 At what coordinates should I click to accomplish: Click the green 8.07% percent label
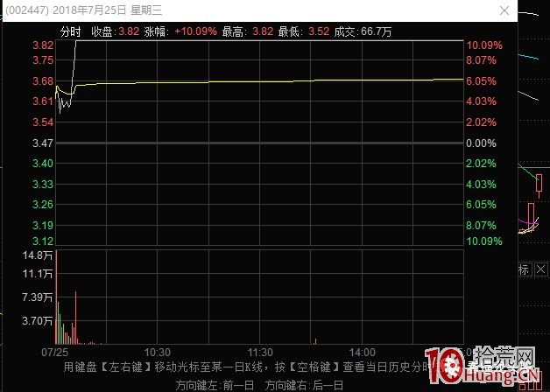point(481,225)
